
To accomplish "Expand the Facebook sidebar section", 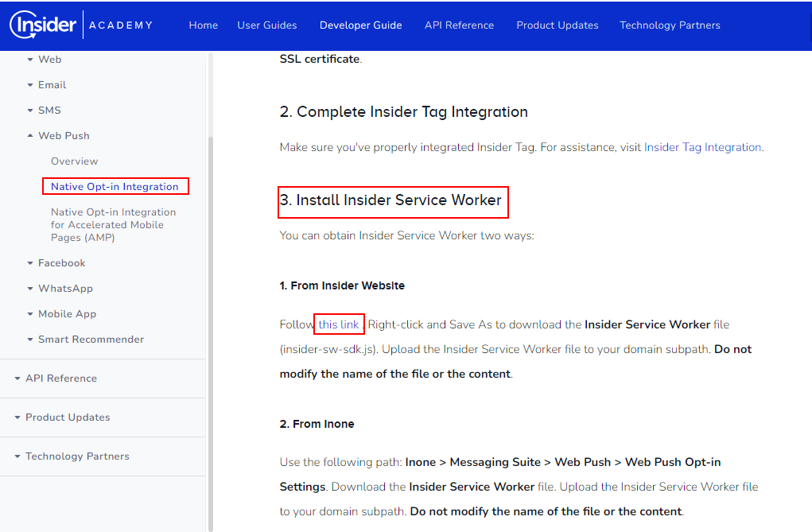I will 61,263.
